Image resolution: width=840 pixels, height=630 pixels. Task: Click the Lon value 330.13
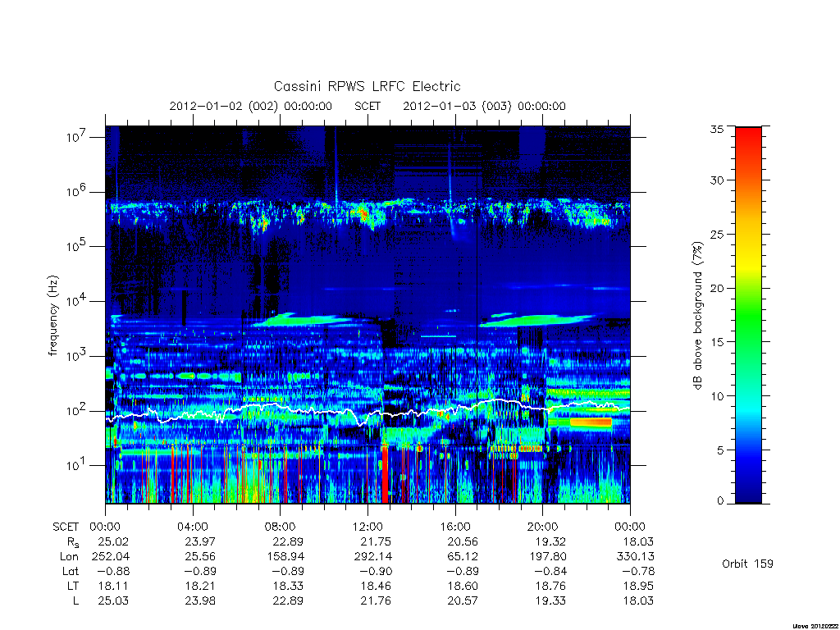636,557
